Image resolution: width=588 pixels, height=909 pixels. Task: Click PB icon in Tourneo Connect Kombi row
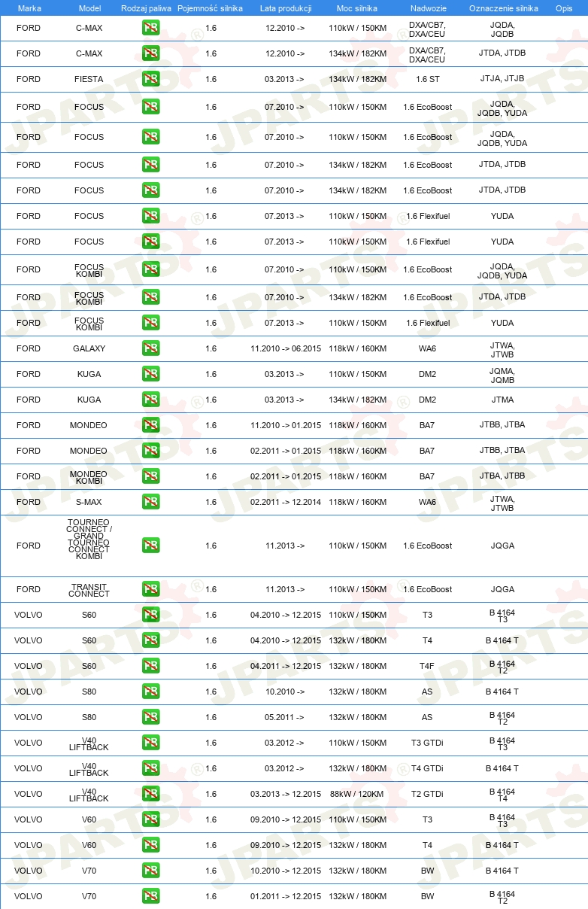coord(150,546)
